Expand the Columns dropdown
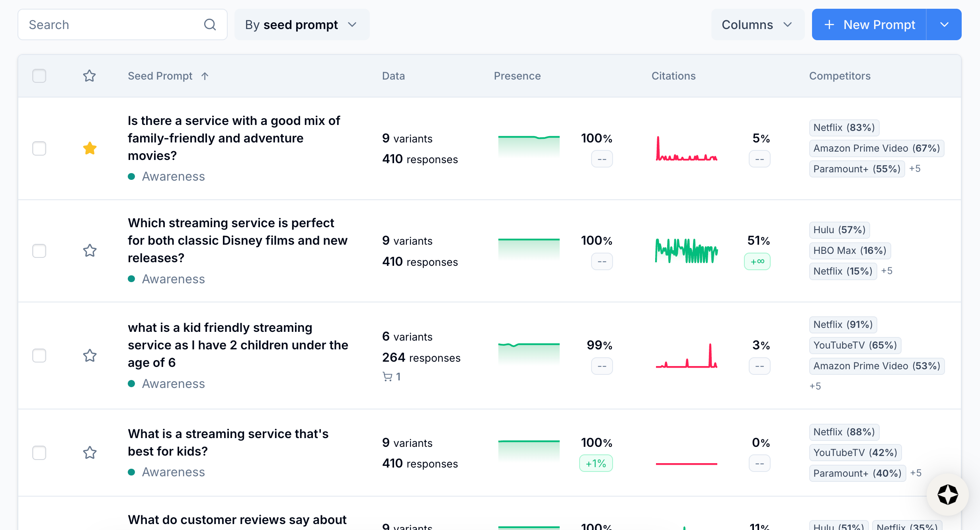The image size is (980, 530). click(x=757, y=25)
